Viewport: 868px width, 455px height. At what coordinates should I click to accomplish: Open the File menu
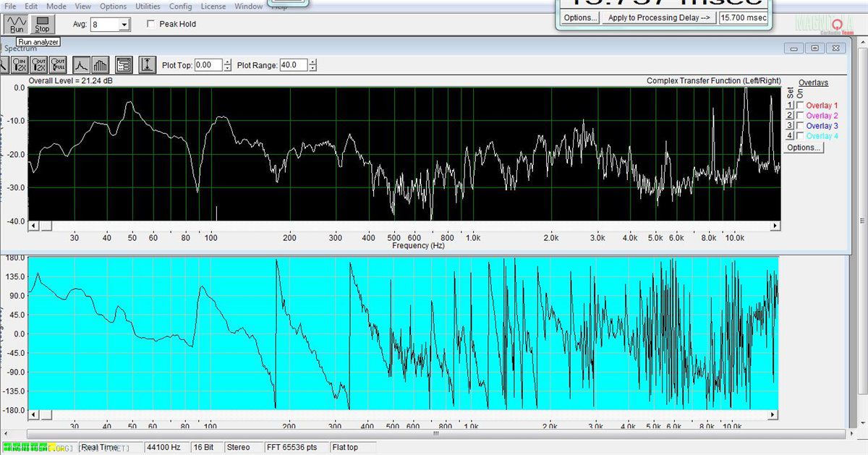10,6
